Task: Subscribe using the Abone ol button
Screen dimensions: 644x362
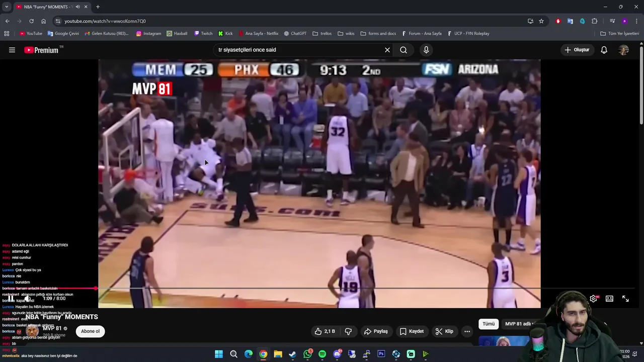Action: [x=91, y=331]
